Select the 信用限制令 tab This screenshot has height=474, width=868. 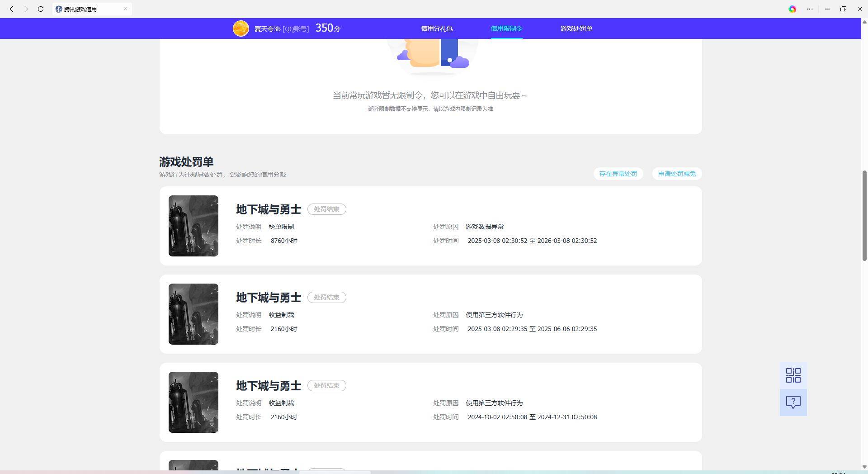point(506,28)
